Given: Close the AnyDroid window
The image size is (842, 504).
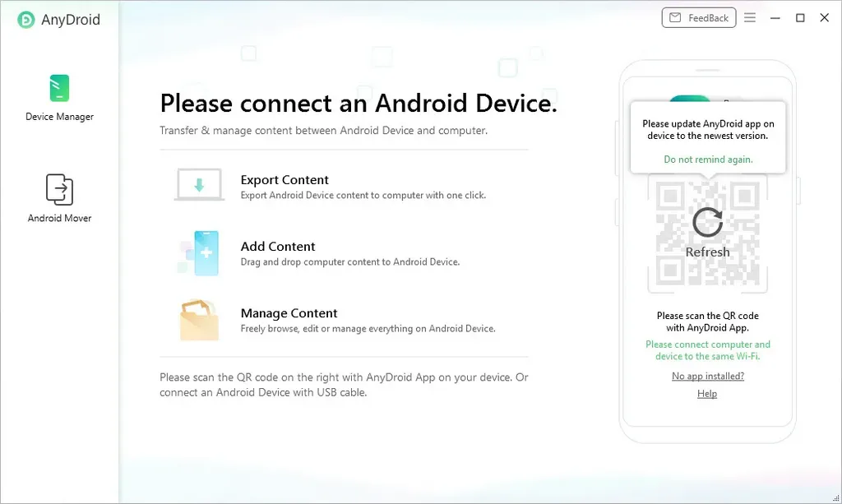Looking at the screenshot, I should [x=824, y=18].
